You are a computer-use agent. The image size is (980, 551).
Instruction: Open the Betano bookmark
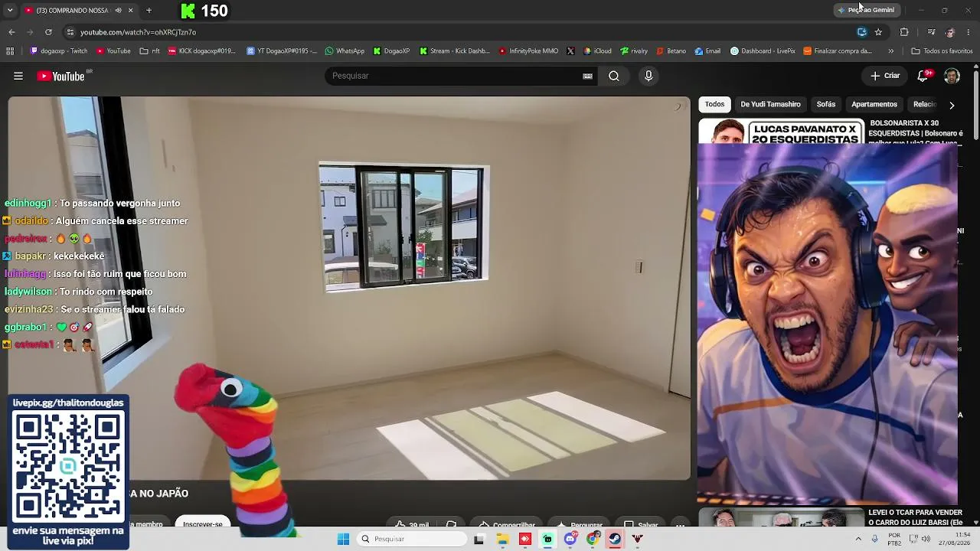[671, 51]
